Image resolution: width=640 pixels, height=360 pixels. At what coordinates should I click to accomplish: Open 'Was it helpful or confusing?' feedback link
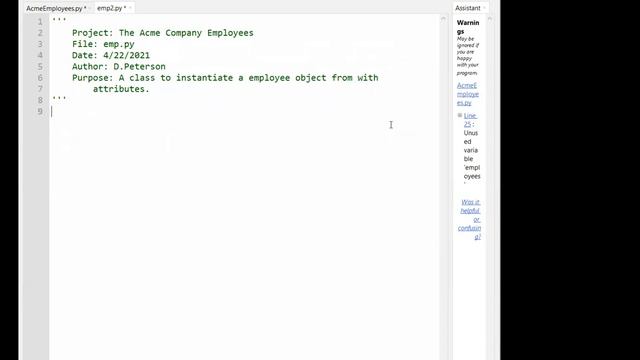pos(470,219)
